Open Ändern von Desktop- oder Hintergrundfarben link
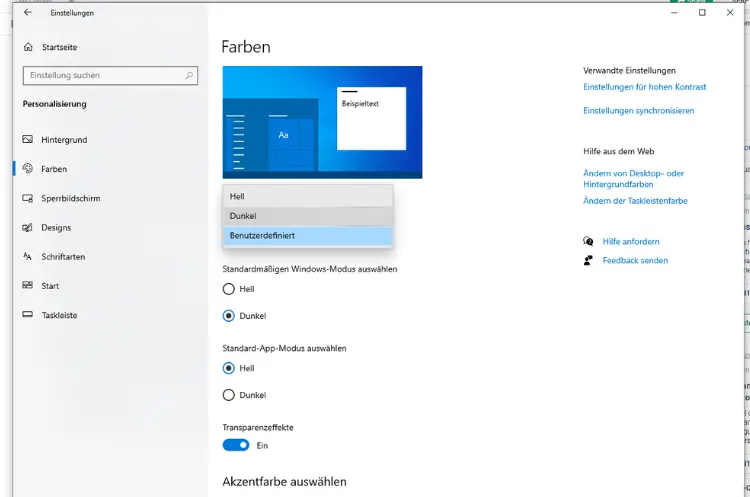 [633, 178]
